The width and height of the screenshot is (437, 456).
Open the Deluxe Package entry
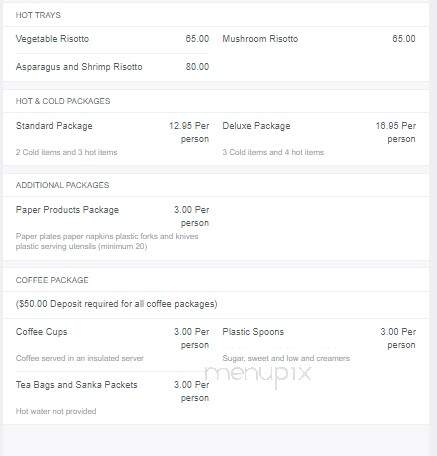click(256, 126)
